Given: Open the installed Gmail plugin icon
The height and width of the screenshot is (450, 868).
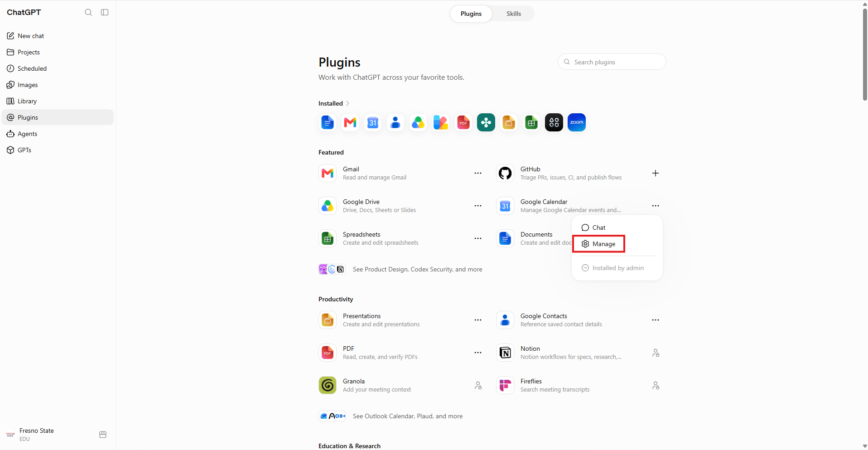Looking at the screenshot, I should tap(350, 122).
